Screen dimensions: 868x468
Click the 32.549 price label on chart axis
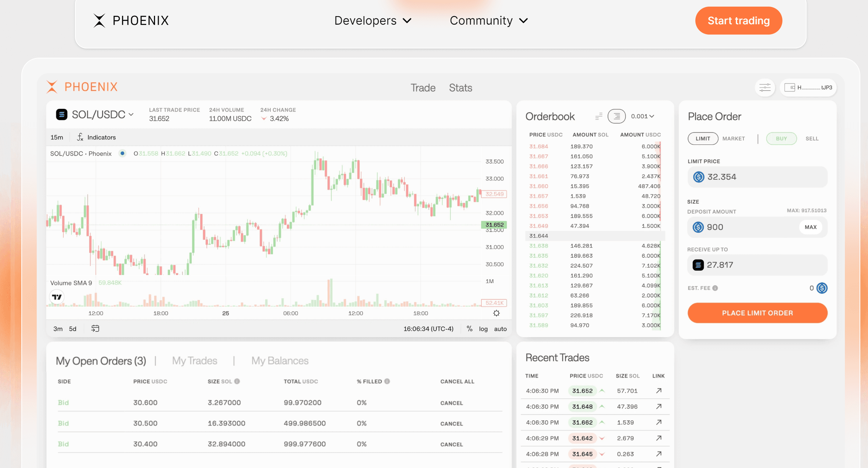494,194
